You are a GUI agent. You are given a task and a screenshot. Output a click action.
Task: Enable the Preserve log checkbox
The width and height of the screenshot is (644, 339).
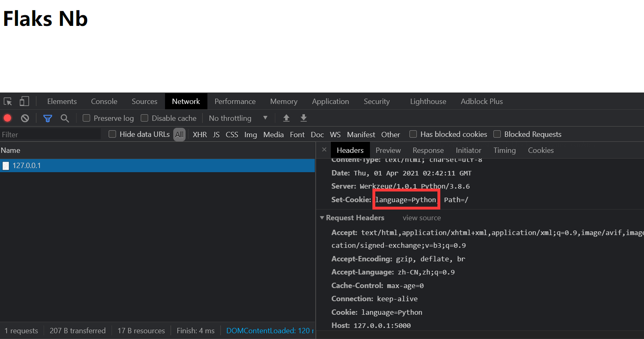86,118
